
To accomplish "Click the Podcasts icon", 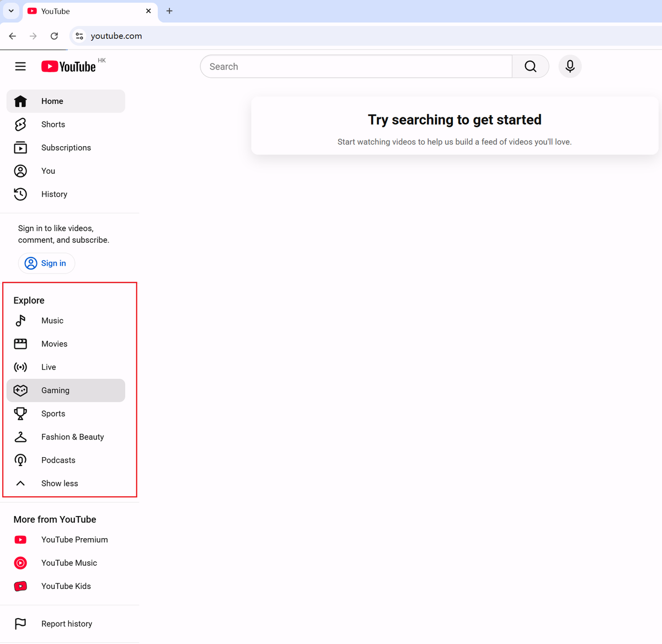I will click(x=20, y=460).
